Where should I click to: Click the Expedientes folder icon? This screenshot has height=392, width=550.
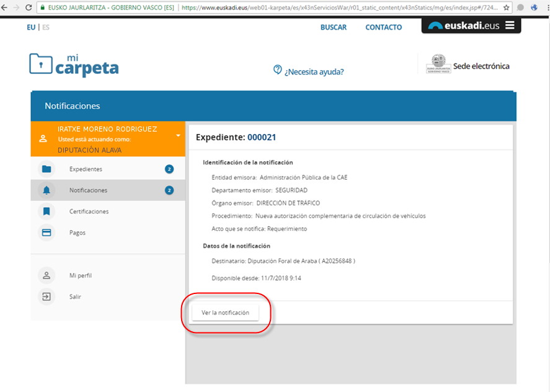coord(47,169)
